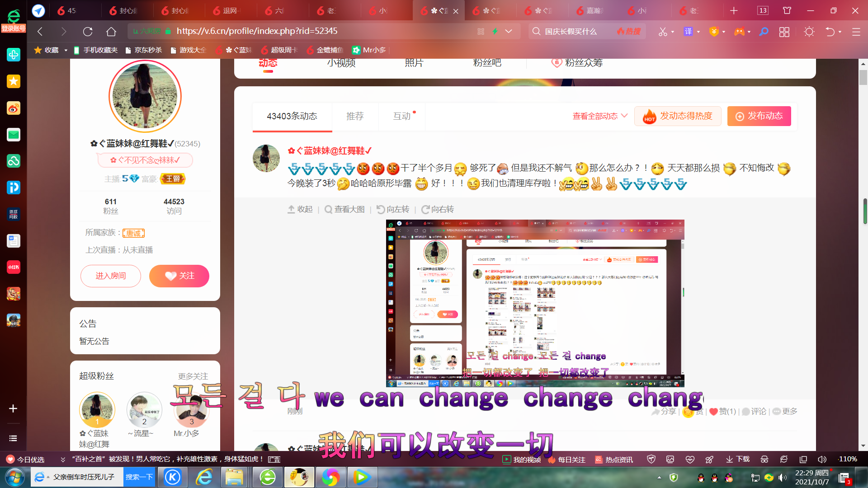Viewport: 868px width, 488px height.
Task: Open the Windows Start button
Action: click(14, 477)
